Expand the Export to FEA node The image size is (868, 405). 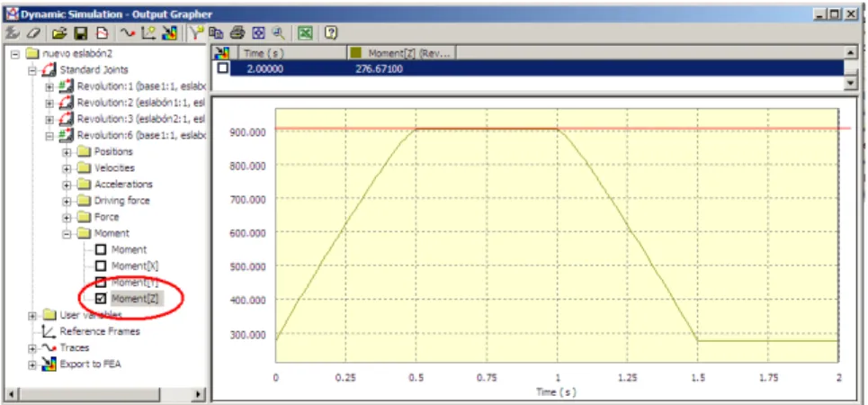[x=32, y=364]
